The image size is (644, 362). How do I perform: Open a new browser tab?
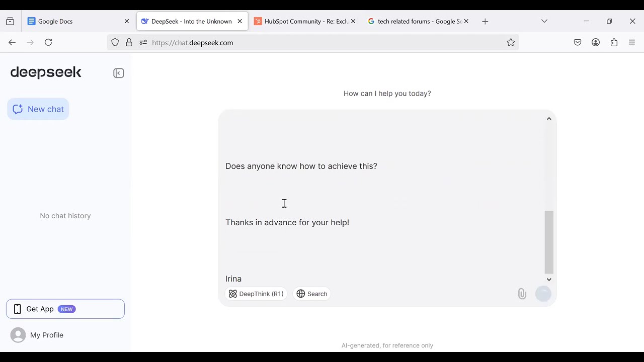[x=485, y=21]
